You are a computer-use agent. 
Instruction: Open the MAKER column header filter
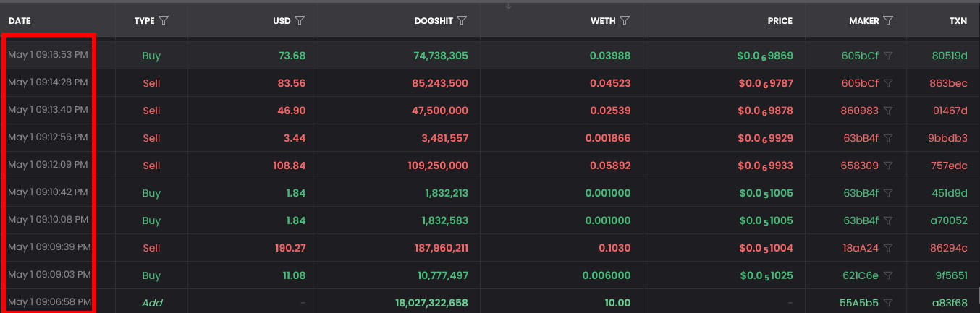pyautogui.click(x=888, y=21)
